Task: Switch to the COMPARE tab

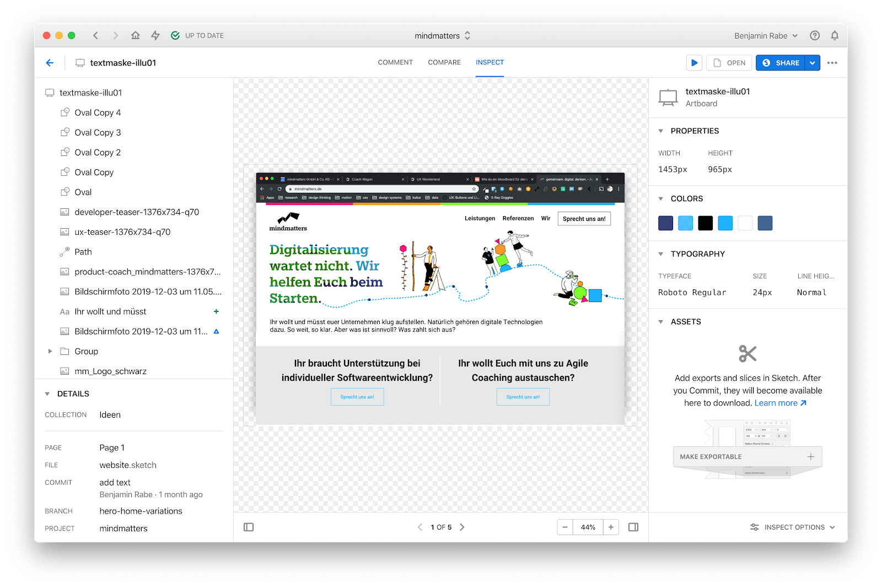Action: pos(444,62)
